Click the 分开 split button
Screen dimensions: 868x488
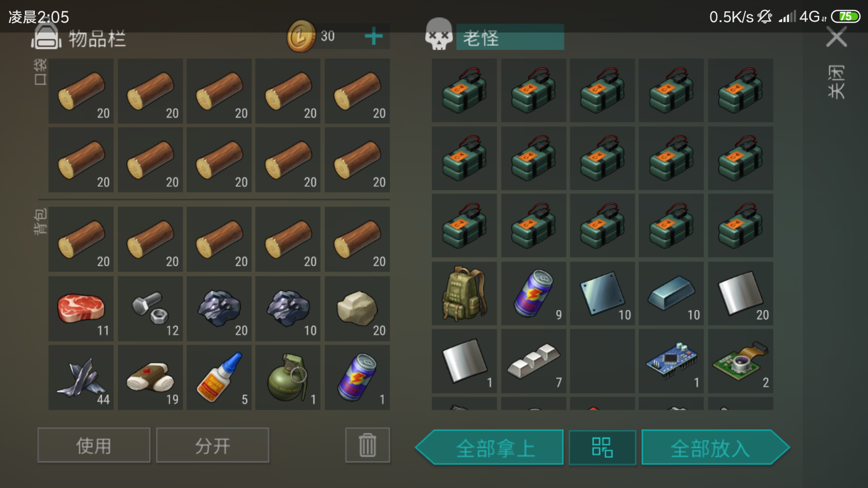[212, 445]
